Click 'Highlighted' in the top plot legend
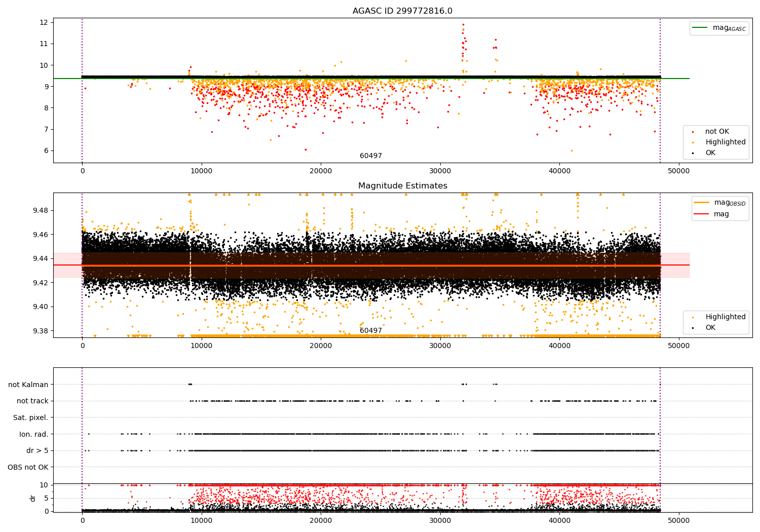The image size is (760, 532). click(726, 142)
